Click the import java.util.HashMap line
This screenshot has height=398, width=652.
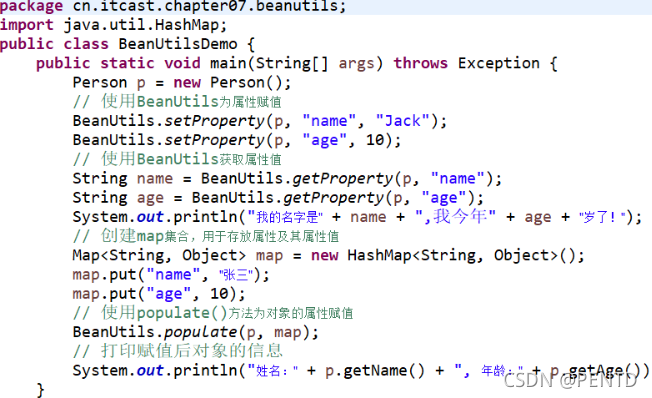point(114,25)
